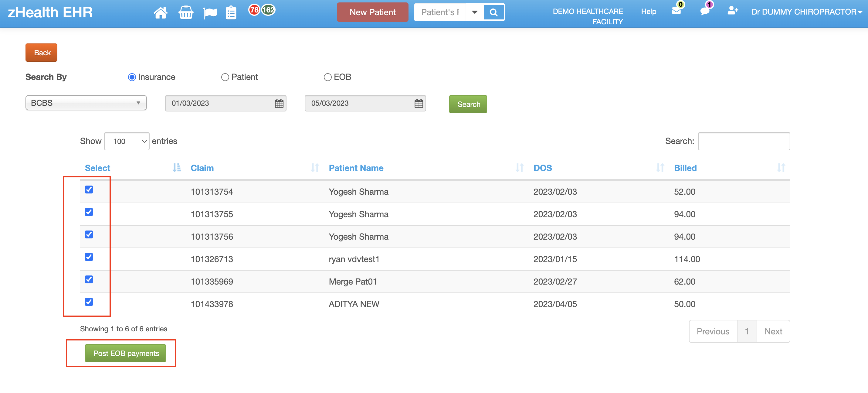Click the Back button

tap(42, 53)
